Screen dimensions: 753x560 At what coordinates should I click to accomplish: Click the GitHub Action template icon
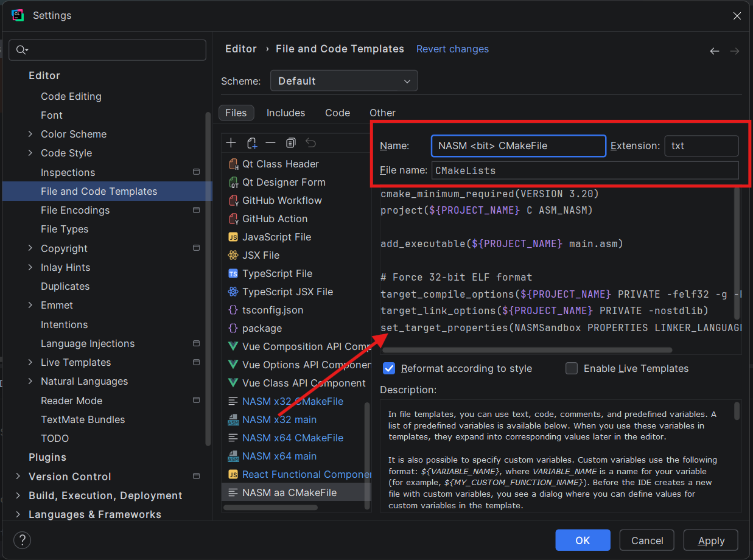pyautogui.click(x=233, y=219)
